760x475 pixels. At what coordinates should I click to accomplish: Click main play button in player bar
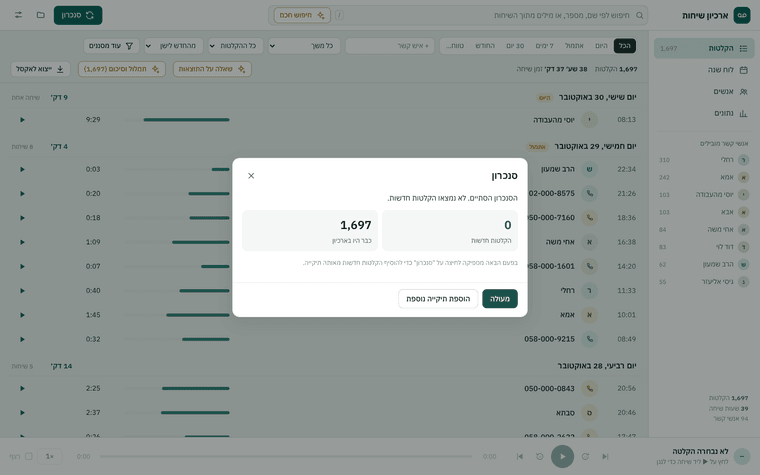[x=562, y=456]
